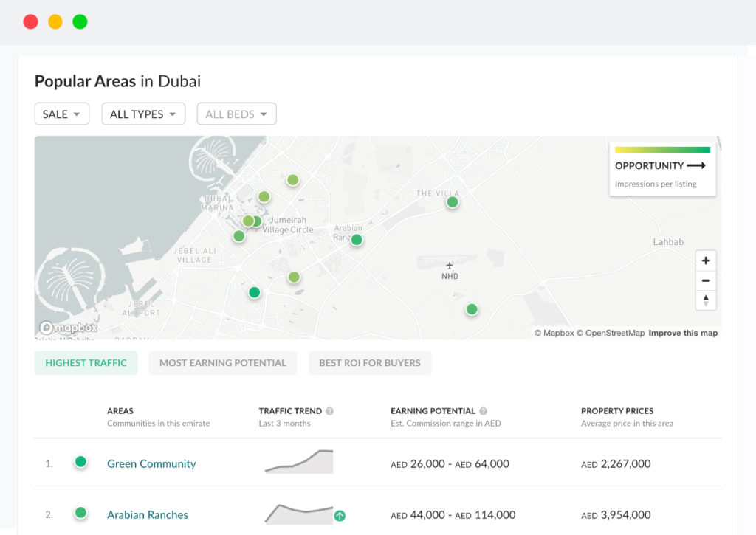756x535 pixels.
Task: Toggle the map pitch control arrows
Action: (706, 300)
